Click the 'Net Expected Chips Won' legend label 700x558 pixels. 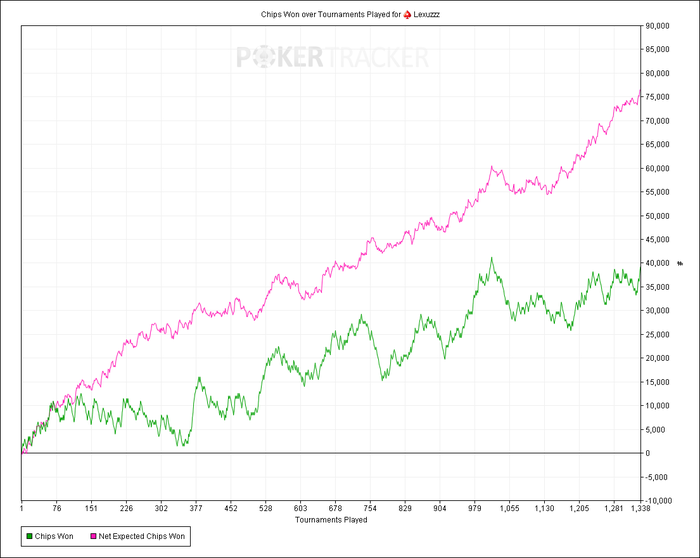click(x=142, y=536)
